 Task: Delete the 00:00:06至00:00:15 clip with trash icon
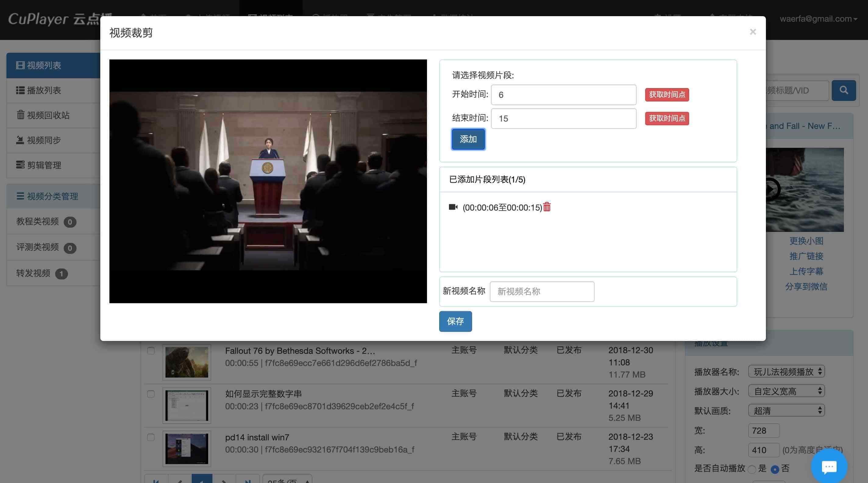pos(546,207)
